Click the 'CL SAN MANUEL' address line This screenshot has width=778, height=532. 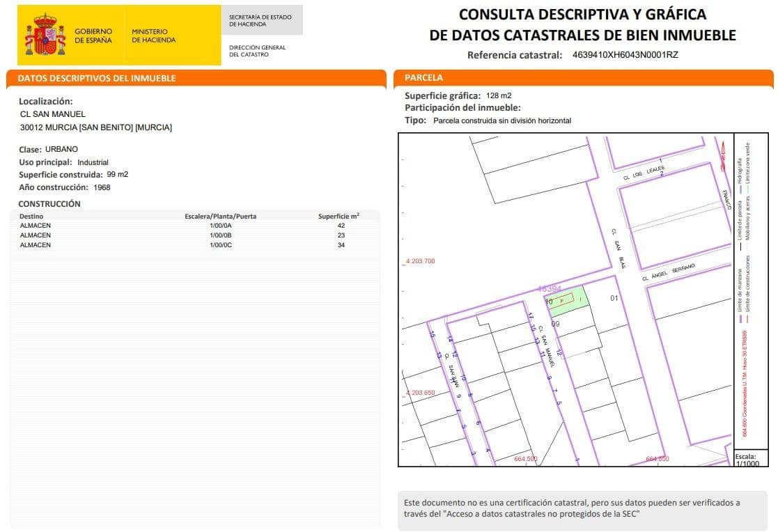53,114
